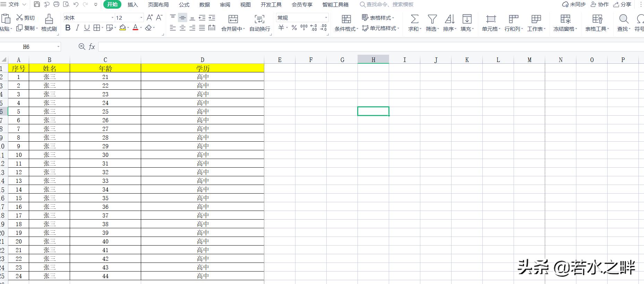This screenshot has width=644, height=284.
Task: Click the Find (查找) button
Action: (x=624, y=23)
